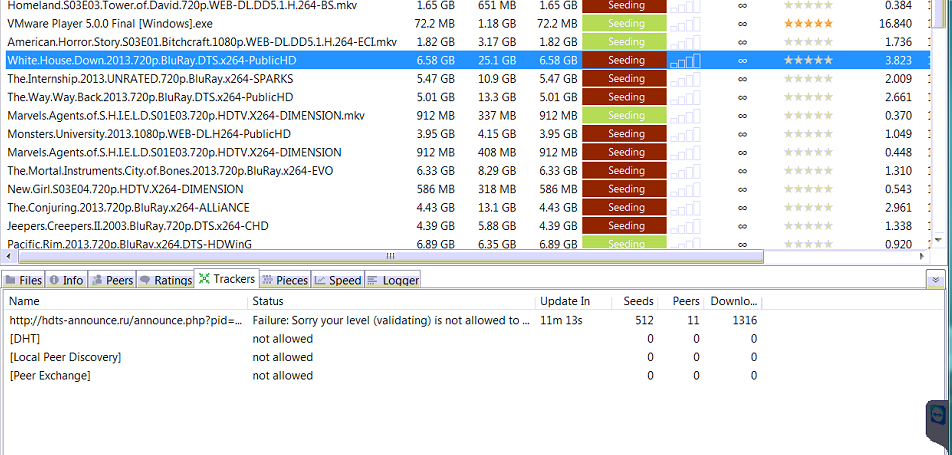Click the bandwidth icon for The.Internship row
The image size is (952, 455).
(685, 78)
